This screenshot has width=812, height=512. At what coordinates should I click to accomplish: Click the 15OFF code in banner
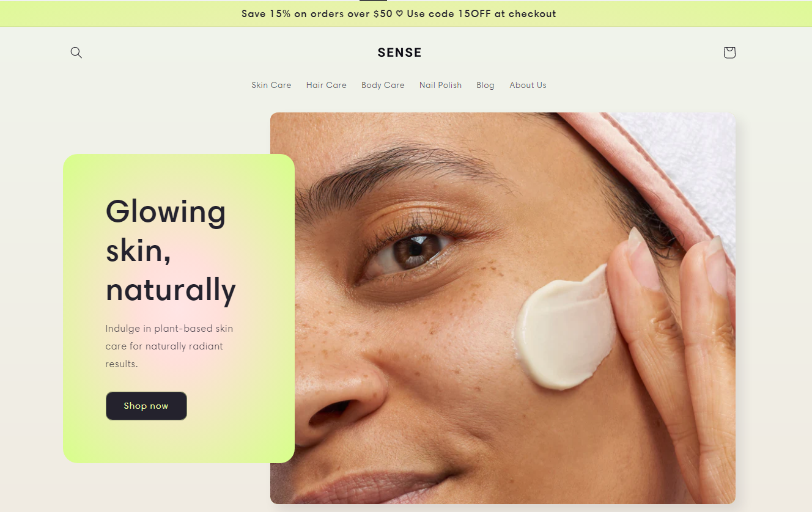pyautogui.click(x=471, y=13)
